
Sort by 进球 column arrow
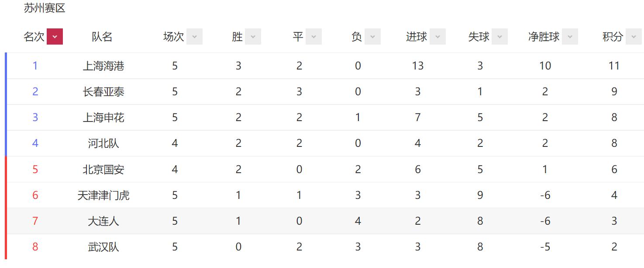point(437,37)
